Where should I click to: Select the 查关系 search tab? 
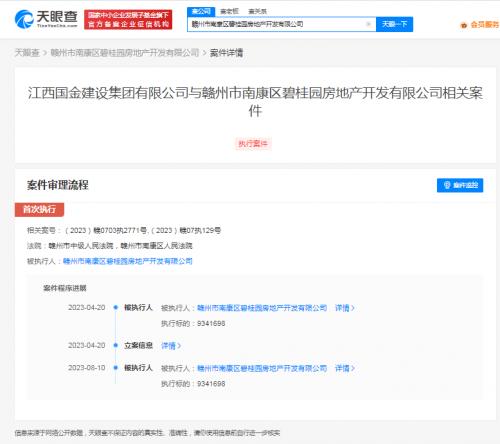tap(257, 11)
